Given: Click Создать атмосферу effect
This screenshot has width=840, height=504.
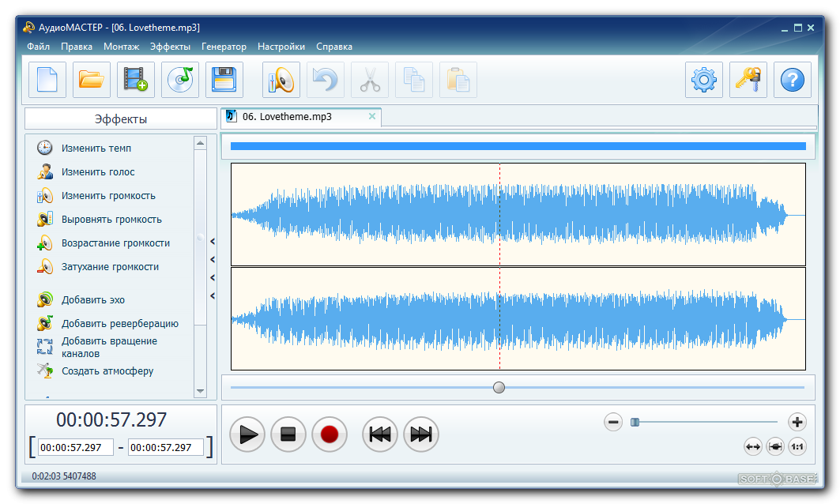Looking at the screenshot, I should pyautogui.click(x=107, y=370).
